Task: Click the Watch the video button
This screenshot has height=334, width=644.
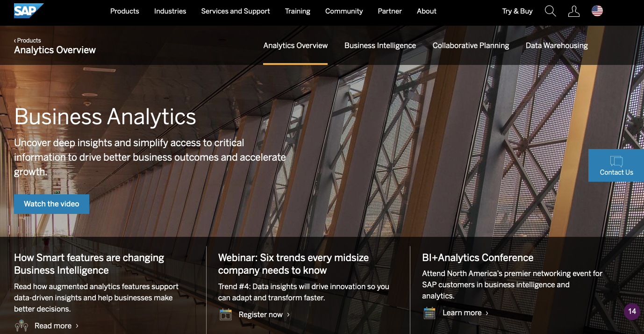Action: pyautogui.click(x=51, y=204)
